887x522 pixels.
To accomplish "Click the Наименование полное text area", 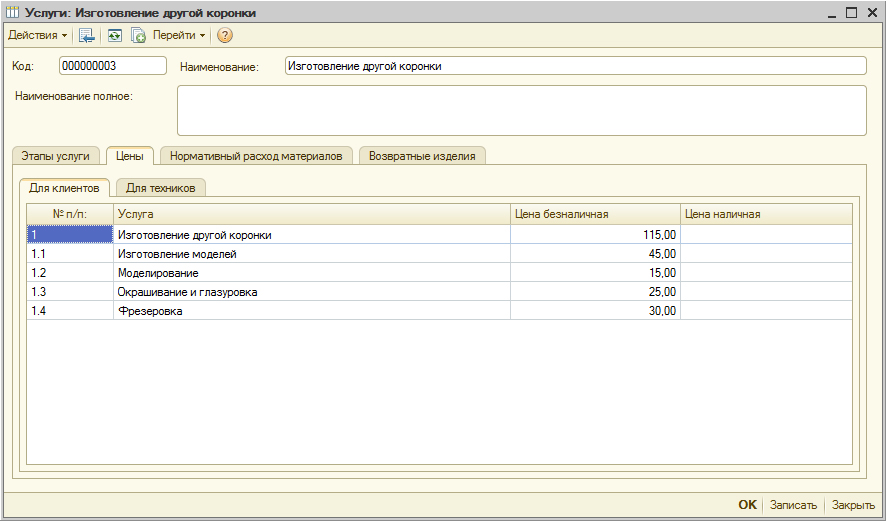I will pos(520,110).
